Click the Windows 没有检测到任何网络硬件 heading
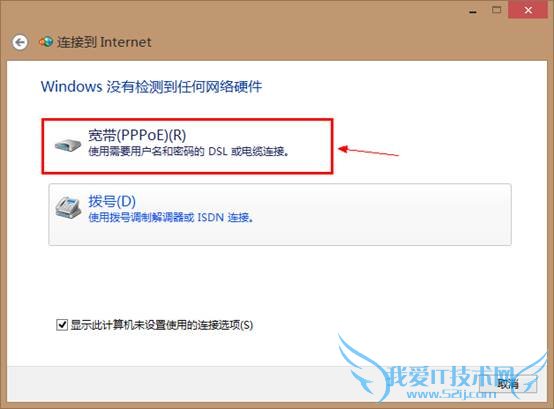 pyautogui.click(x=151, y=87)
